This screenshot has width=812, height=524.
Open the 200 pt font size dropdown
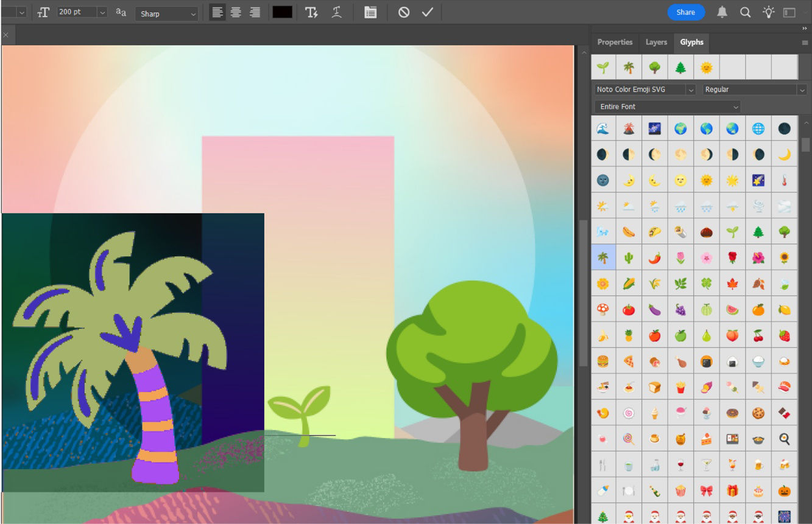pyautogui.click(x=102, y=12)
